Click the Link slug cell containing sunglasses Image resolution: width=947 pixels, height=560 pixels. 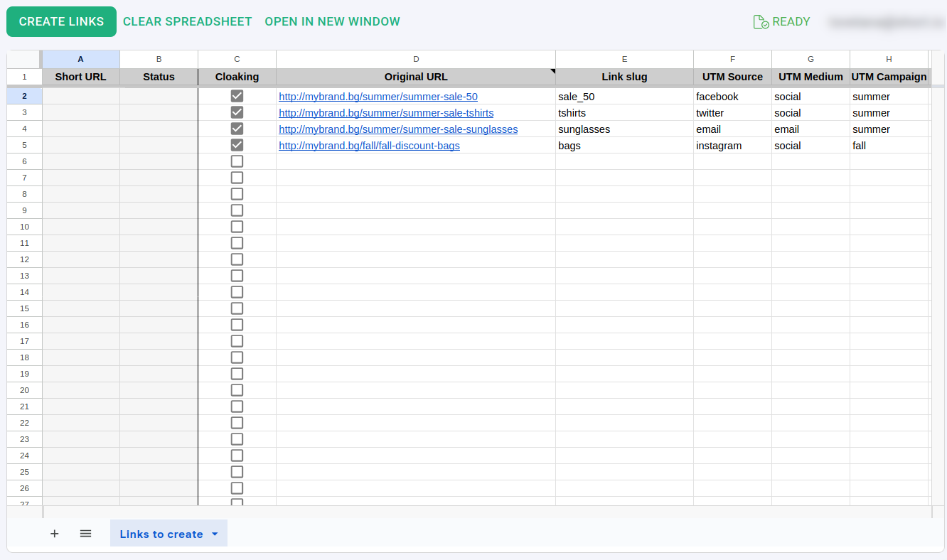click(x=624, y=129)
